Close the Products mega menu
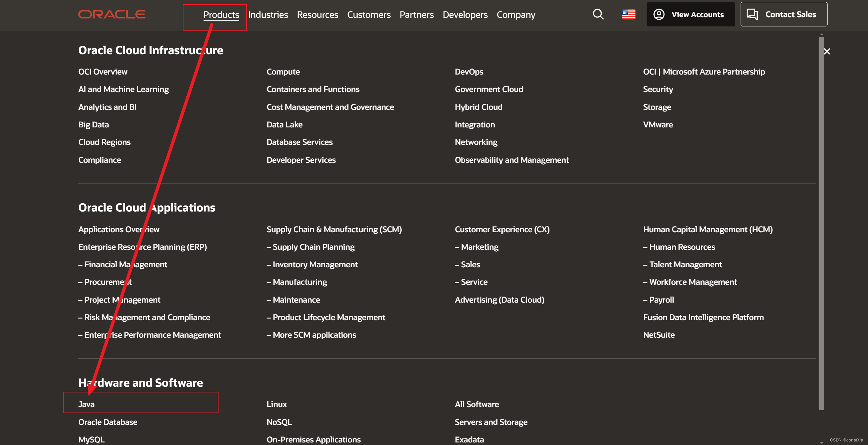 pos(827,52)
